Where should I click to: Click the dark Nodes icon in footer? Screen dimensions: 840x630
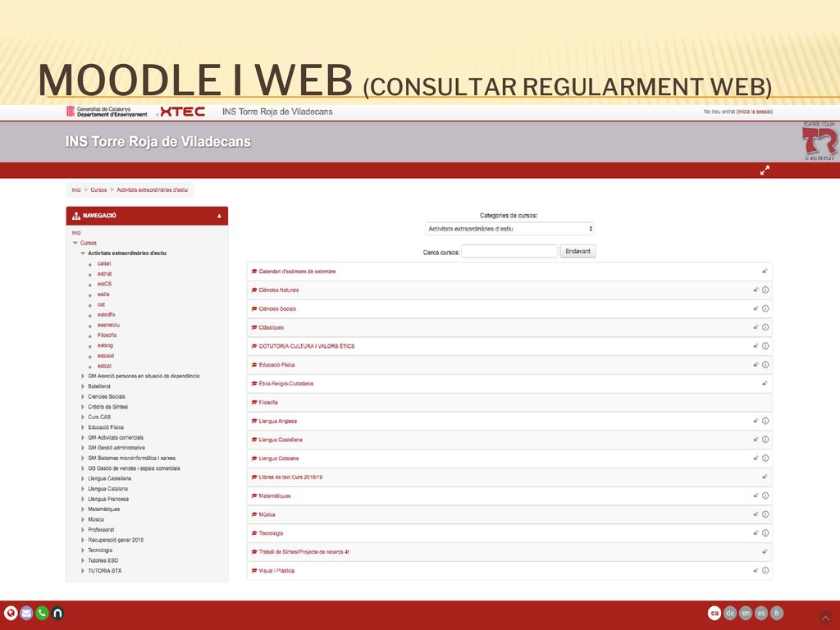(57, 613)
